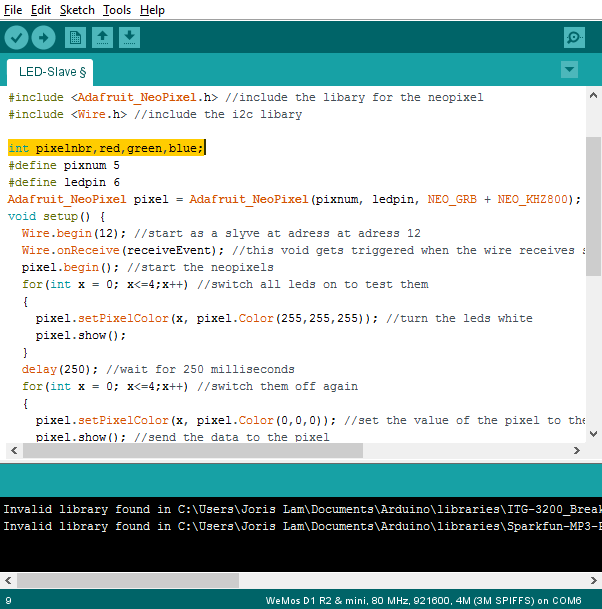
Task: Upload sketch with the arrow button
Action: [x=43, y=38]
